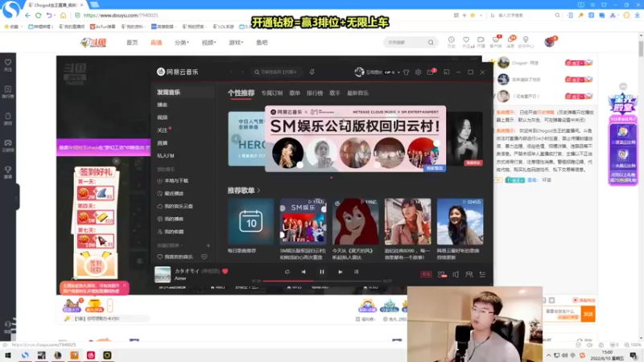
Task: Expand the 游戏 dropdown on Douyu
Action: click(236, 43)
